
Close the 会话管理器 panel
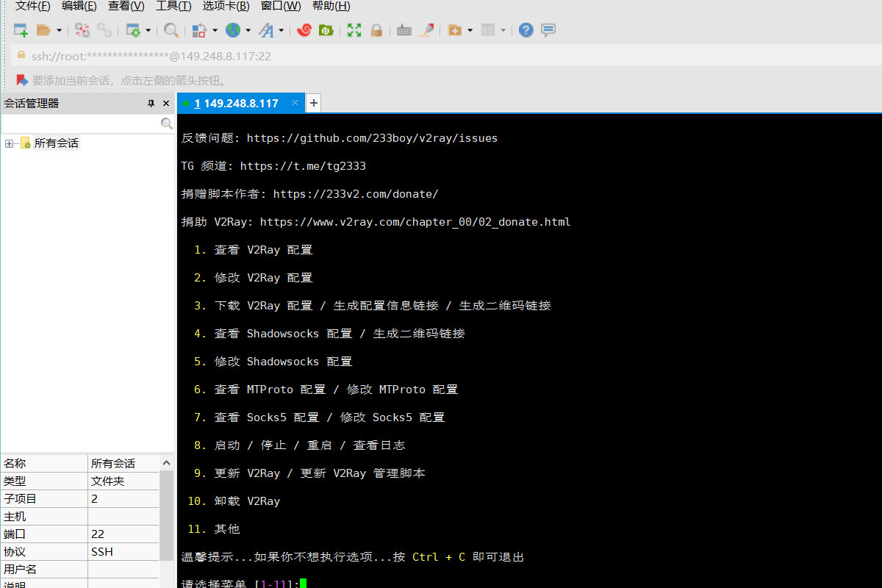click(x=166, y=104)
